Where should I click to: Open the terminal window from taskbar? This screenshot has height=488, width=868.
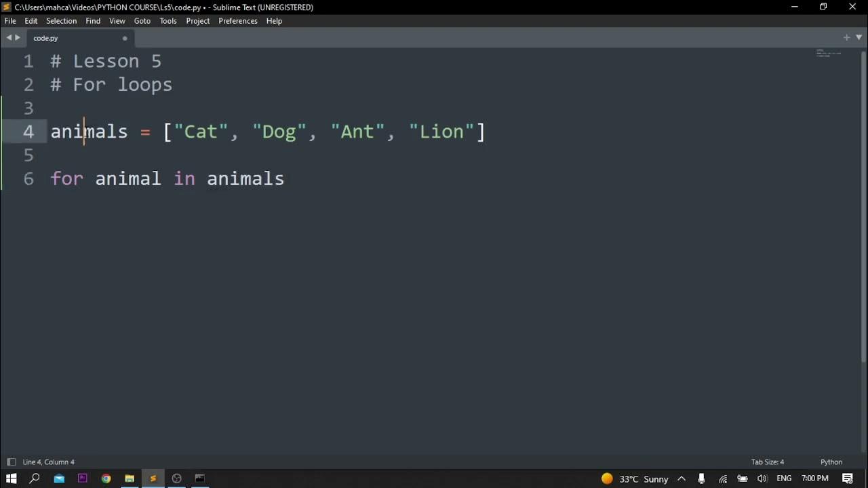tap(200, 479)
